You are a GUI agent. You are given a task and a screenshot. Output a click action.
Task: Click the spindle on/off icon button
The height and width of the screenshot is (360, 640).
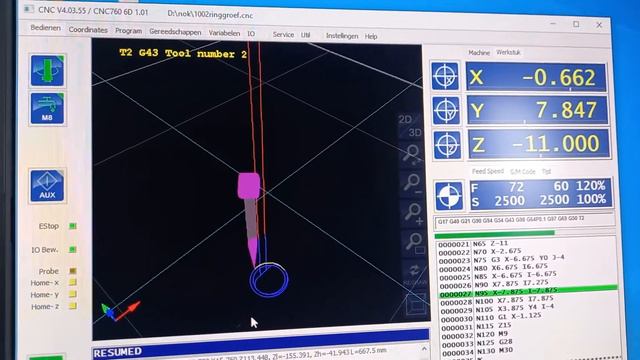(x=47, y=71)
